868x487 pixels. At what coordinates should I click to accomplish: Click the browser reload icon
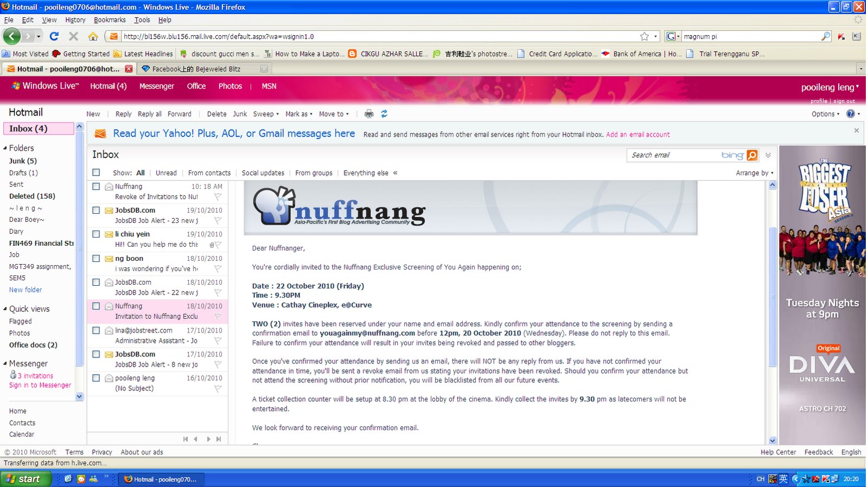tap(54, 36)
